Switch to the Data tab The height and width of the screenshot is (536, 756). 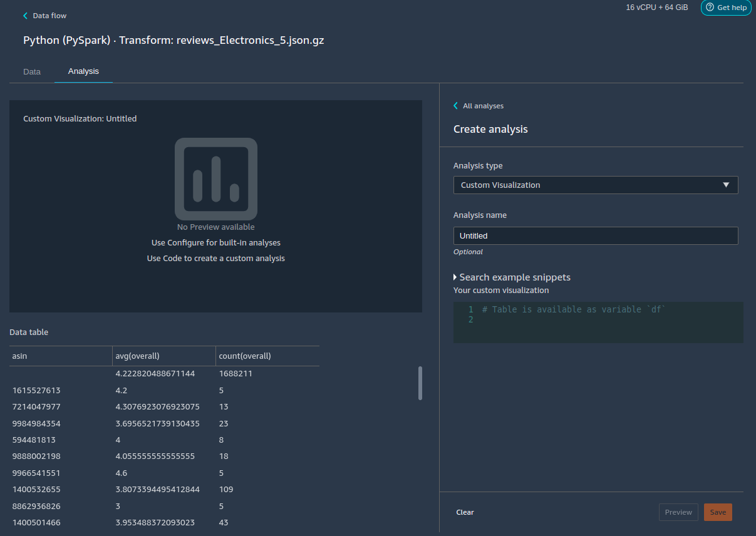[31, 71]
